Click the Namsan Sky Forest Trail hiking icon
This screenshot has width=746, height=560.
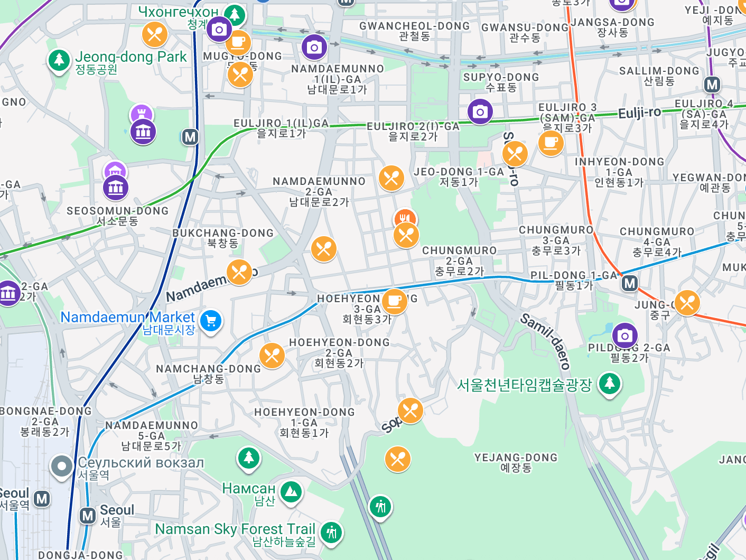pos(331,531)
